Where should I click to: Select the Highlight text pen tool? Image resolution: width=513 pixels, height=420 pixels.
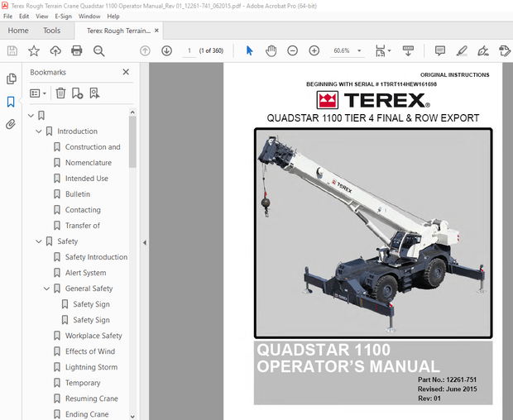click(x=462, y=50)
